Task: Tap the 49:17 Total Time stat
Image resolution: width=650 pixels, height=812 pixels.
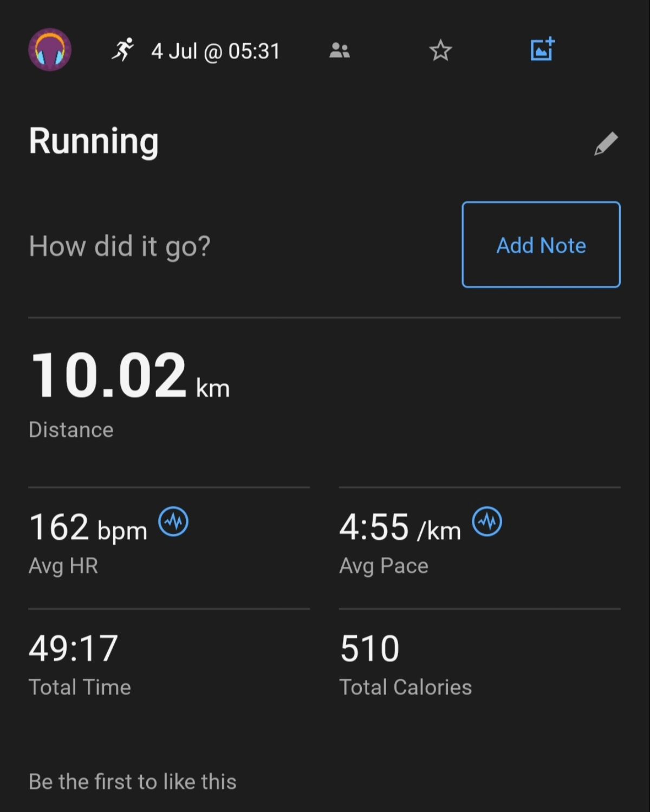Action: [x=74, y=648]
